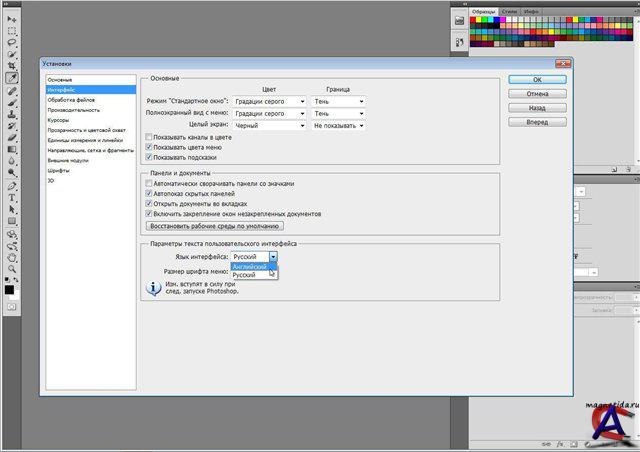The width and height of the screenshot is (640, 452).
Task: Open the 'Целый экран' color dropdown
Action: tap(269, 126)
